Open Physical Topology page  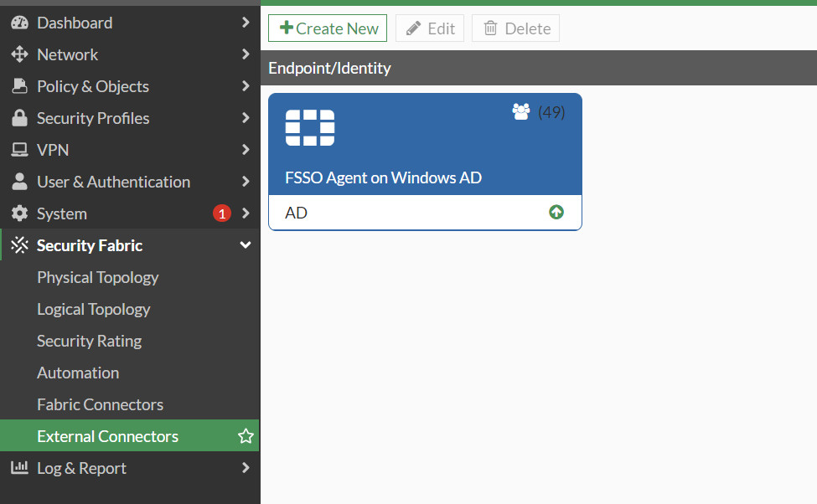(x=98, y=277)
